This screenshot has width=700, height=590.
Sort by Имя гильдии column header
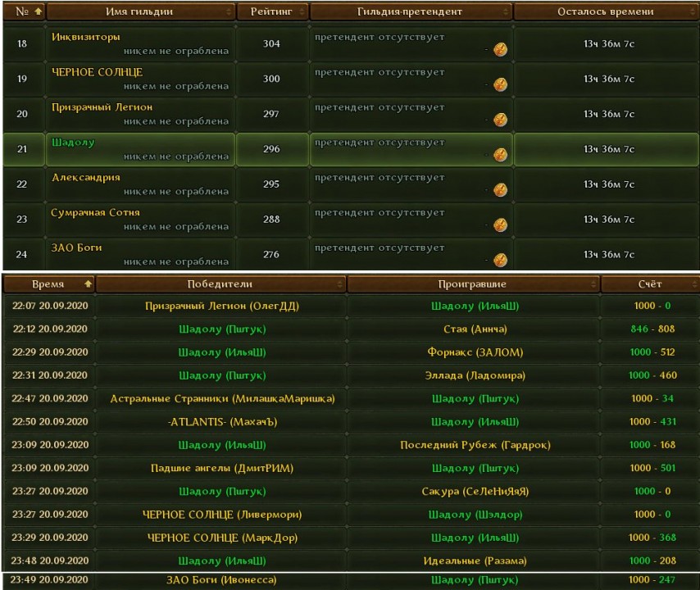141,11
